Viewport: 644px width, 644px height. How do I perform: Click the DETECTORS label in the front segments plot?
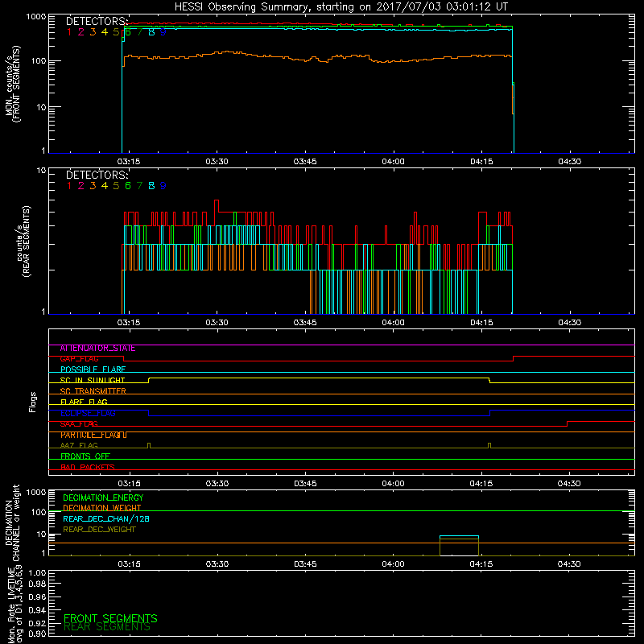[97, 21]
